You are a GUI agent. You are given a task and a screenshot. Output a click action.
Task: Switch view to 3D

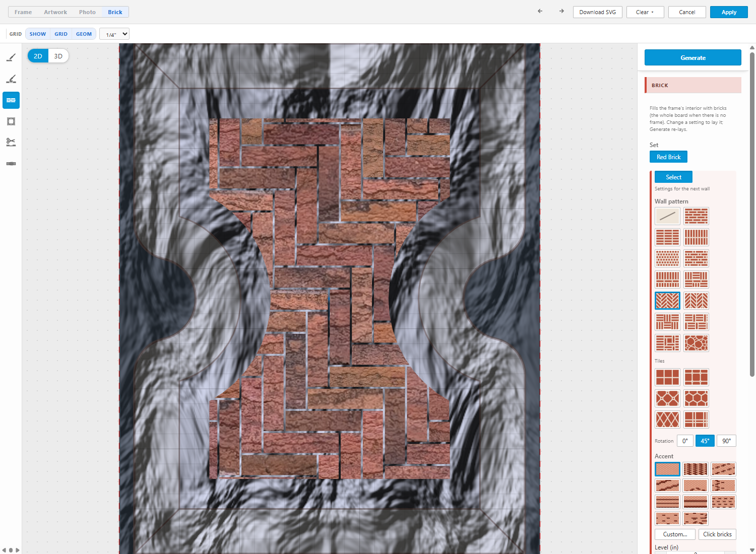click(58, 56)
